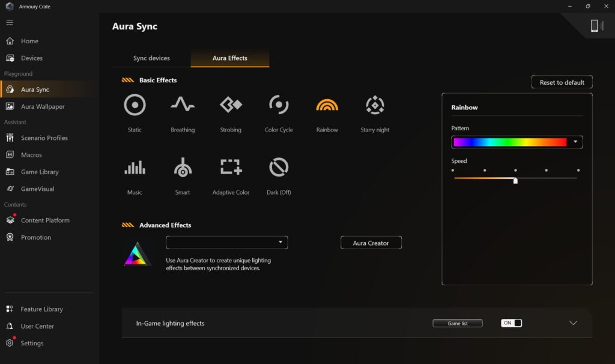
Task: Click the device phone icon top right
Action: pyautogui.click(x=594, y=26)
